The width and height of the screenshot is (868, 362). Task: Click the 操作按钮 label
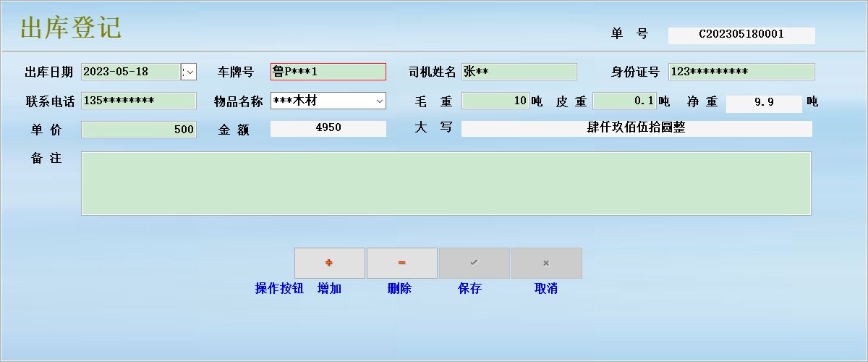pos(279,288)
